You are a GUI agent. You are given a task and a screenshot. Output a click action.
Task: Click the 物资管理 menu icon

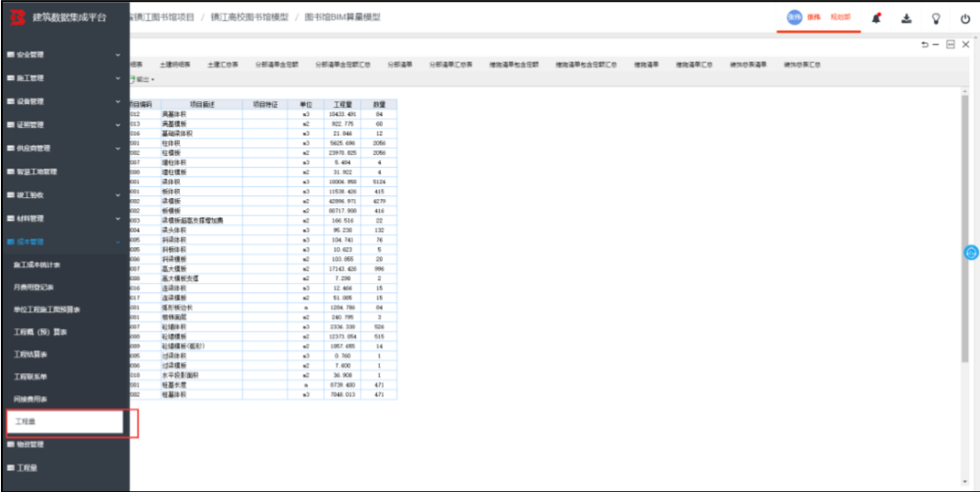pos(11,445)
